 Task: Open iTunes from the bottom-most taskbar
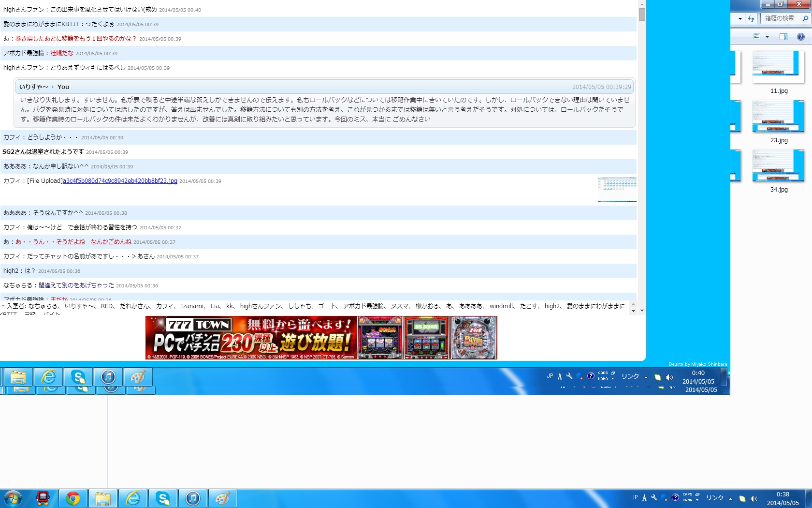193,498
